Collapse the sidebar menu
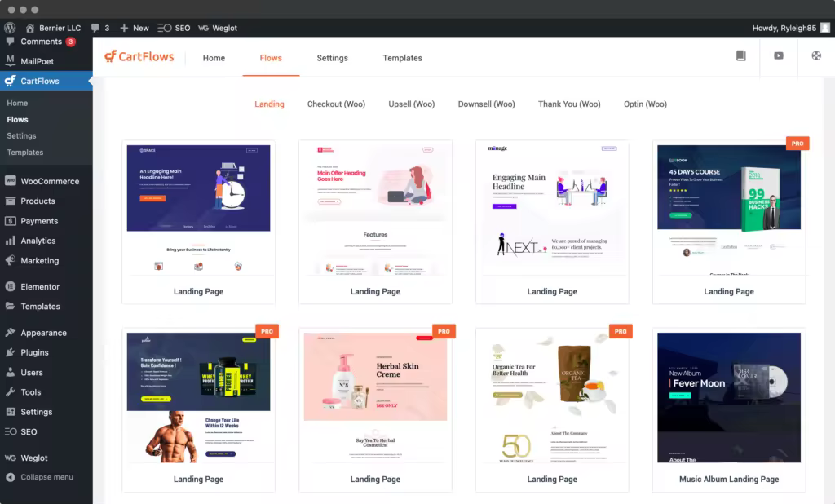 point(46,477)
